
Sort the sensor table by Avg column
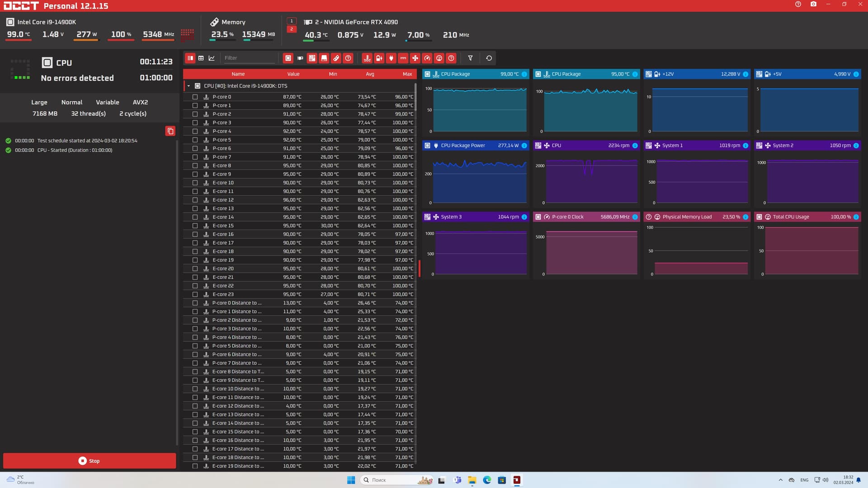(x=370, y=74)
